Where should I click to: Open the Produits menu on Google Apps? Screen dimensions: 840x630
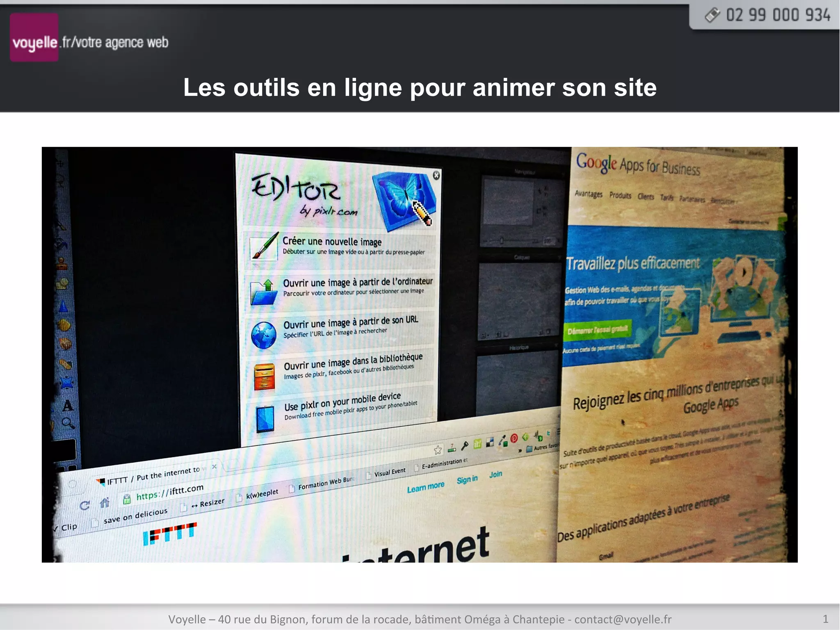(x=620, y=195)
